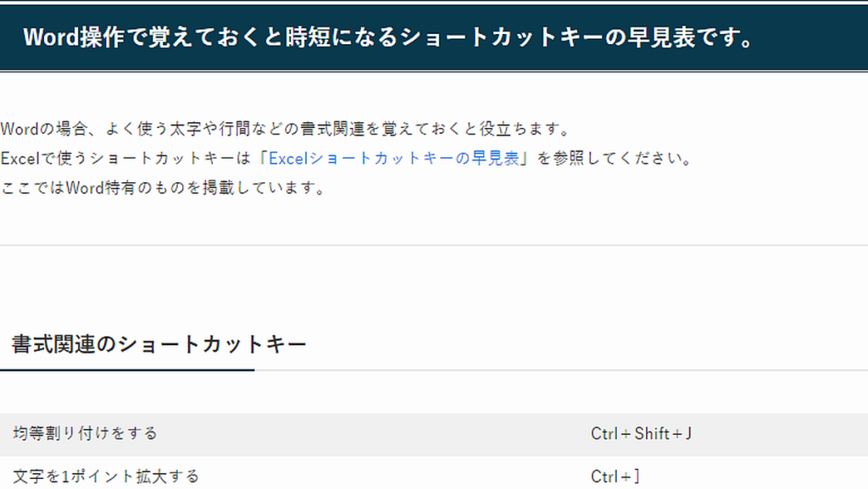
Task: Click the sentence ここではWord特有のものを掲載しています
Action: (x=163, y=188)
